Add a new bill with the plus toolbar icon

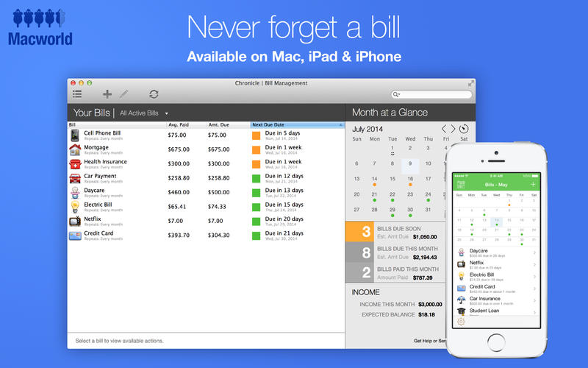click(x=107, y=94)
